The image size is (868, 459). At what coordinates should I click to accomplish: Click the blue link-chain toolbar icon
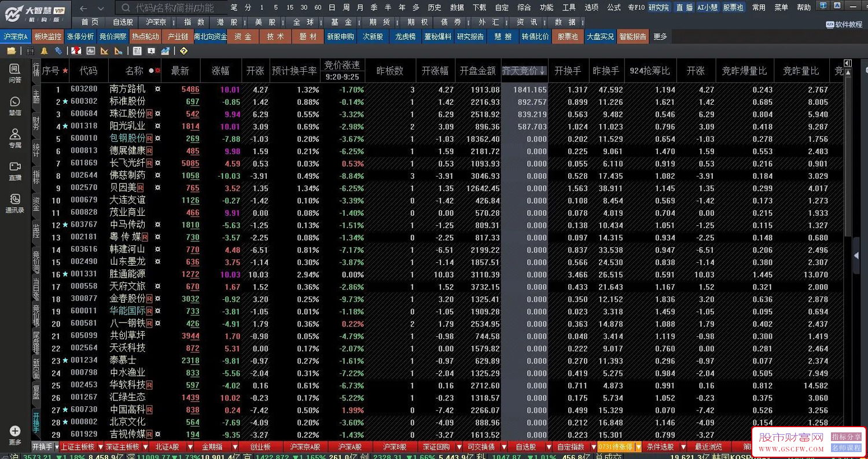58,51
